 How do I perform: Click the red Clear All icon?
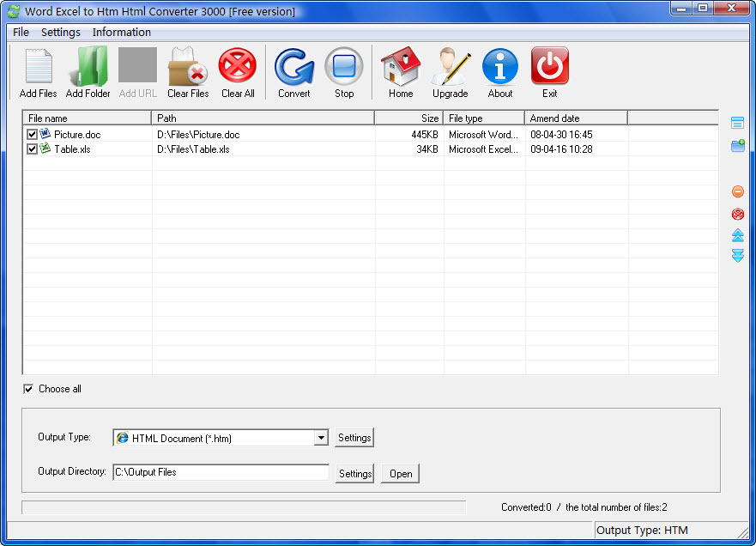(238, 68)
